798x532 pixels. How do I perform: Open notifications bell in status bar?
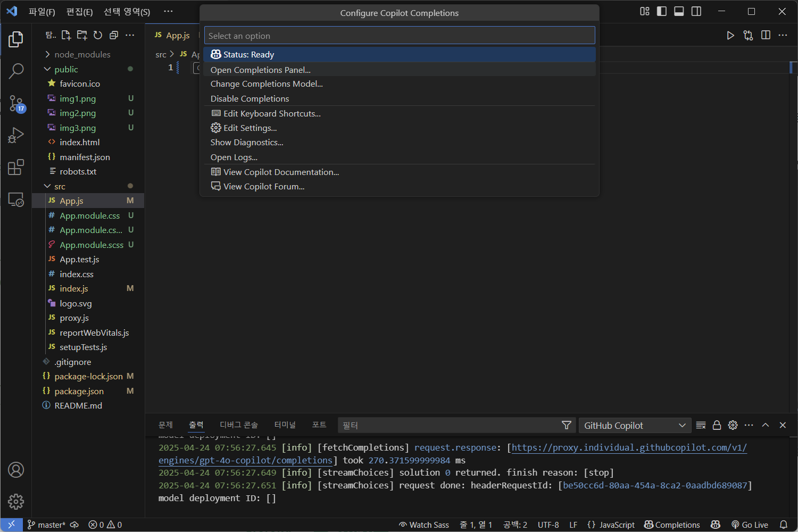click(x=783, y=525)
